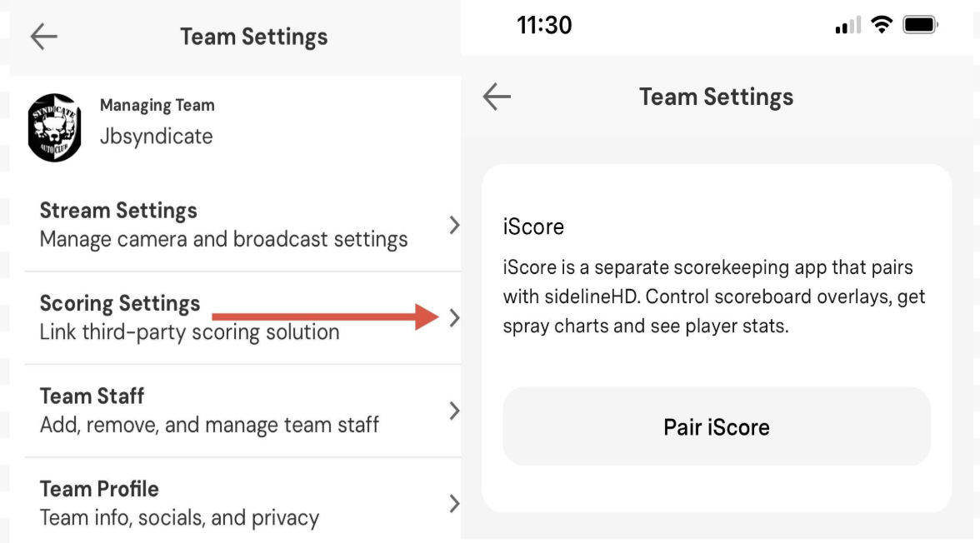Expand Team Staff using its chevron

(x=454, y=411)
